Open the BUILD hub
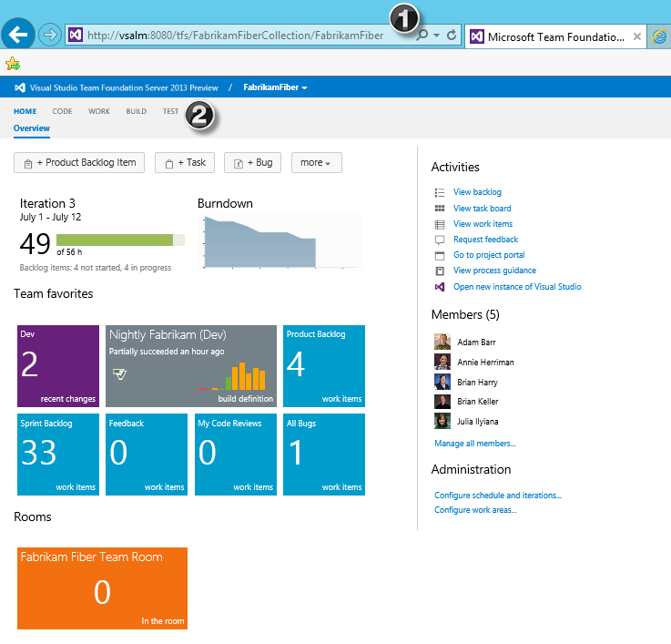Screen dimensions: 671x644 [136, 111]
